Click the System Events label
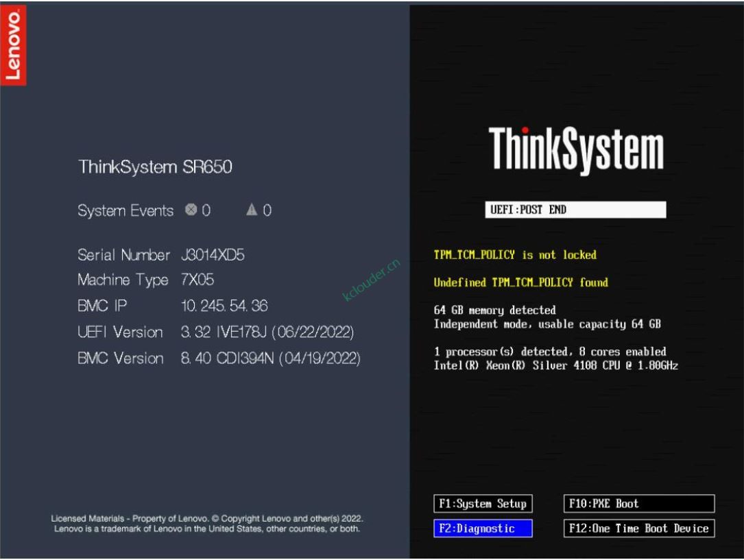744x560 pixels. [125, 210]
